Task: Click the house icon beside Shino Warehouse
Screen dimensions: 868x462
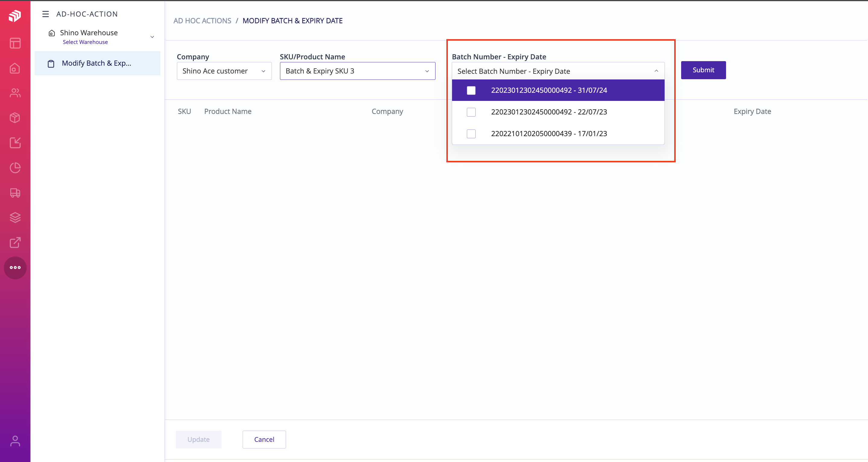Action: click(x=52, y=33)
